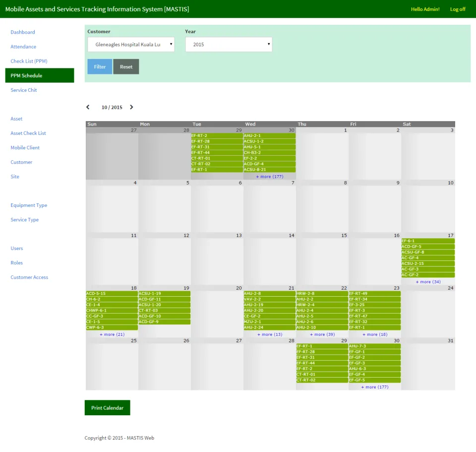Click the gray Reset button
Viewport: 476px width, 452px height.
[x=126, y=66]
